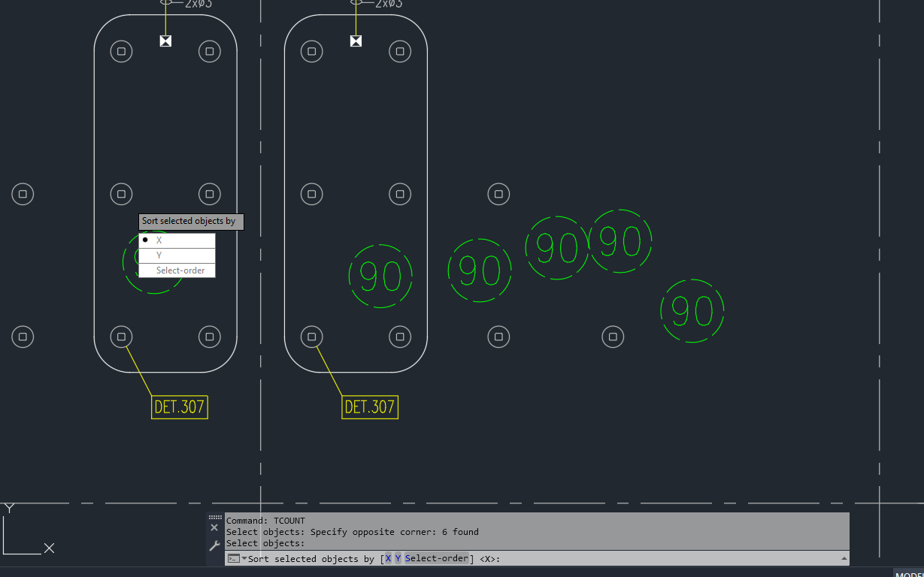
Task: Click the right DET.307 callout label
Action: (370, 406)
